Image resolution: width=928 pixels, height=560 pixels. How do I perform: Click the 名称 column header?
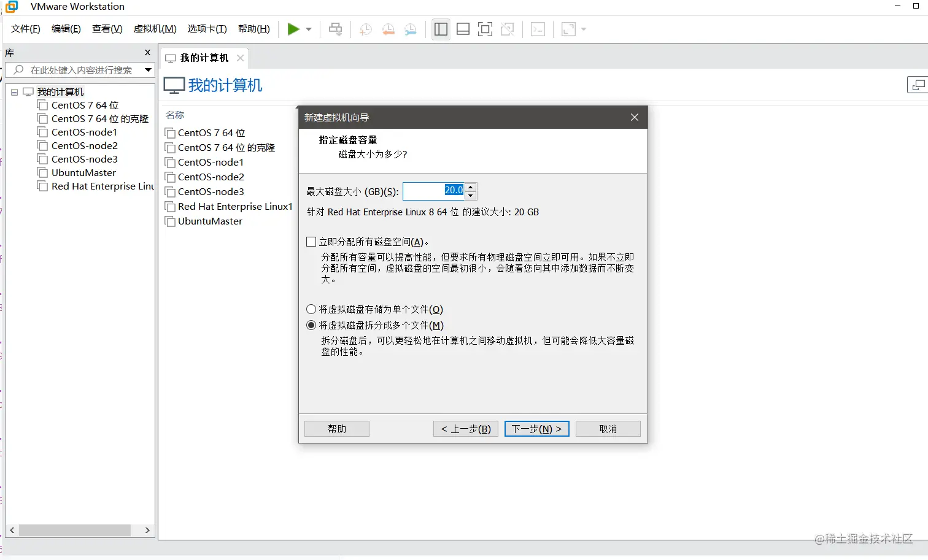click(x=175, y=115)
